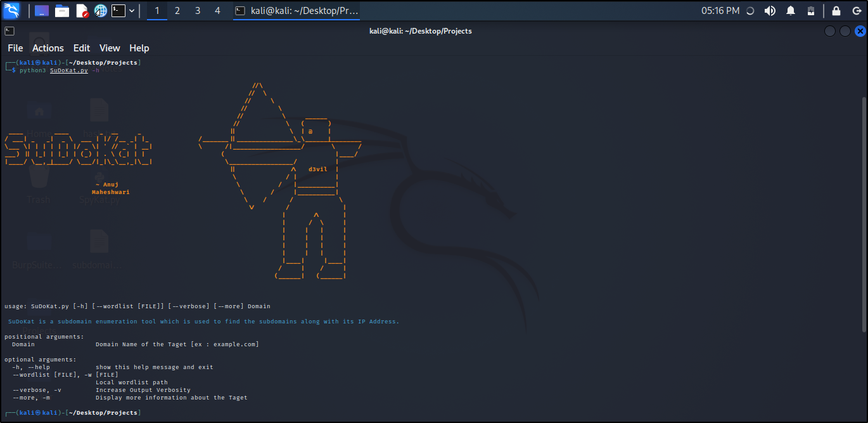The height and width of the screenshot is (423, 868).
Task: Select the kali@kali terminal taskbar entry
Action: point(297,11)
